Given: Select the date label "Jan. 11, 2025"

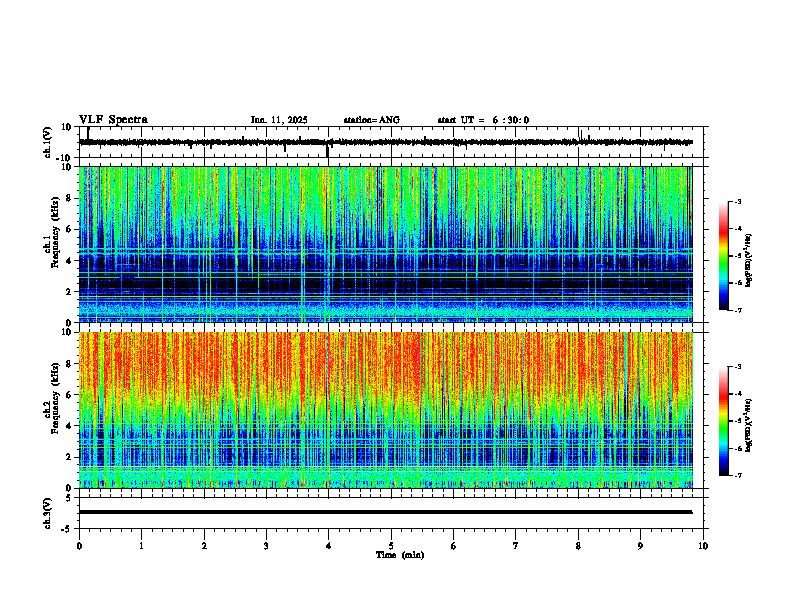Looking at the screenshot, I should (279, 120).
